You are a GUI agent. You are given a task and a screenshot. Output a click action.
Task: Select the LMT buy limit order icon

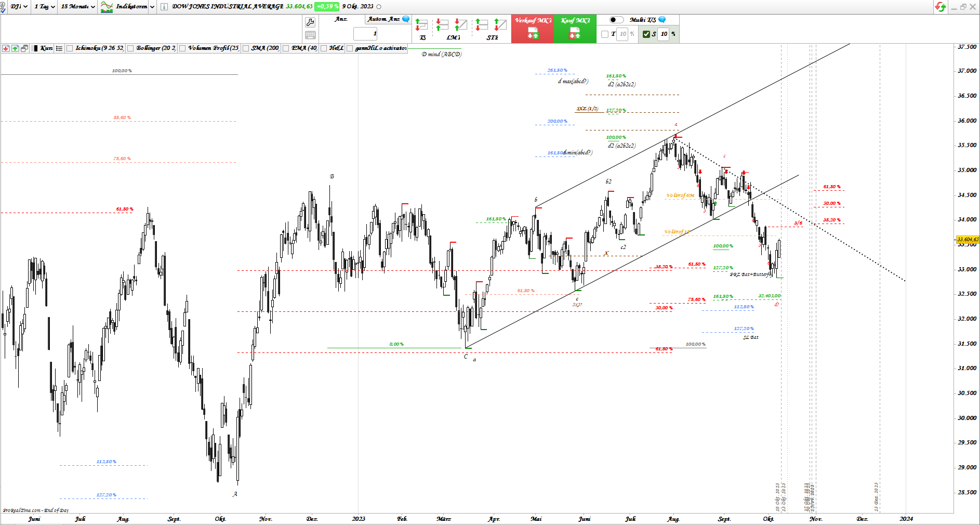pos(442,25)
